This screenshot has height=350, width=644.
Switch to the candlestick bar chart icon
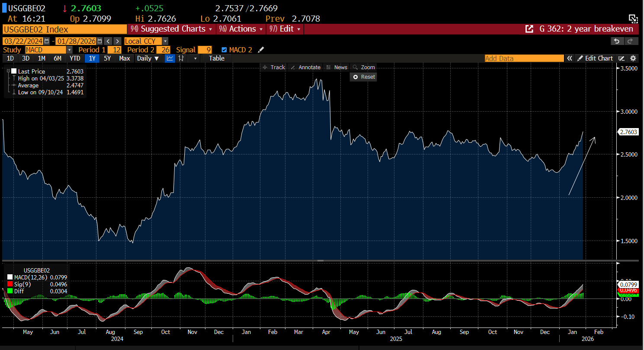point(182,58)
